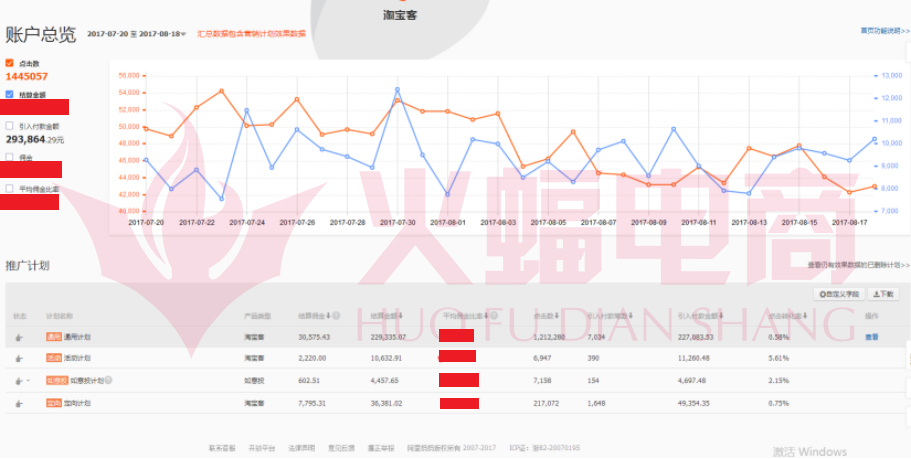The height and width of the screenshot is (459, 911).
Task: Click blue data point at 2017-07-24
Action: pyautogui.click(x=247, y=110)
